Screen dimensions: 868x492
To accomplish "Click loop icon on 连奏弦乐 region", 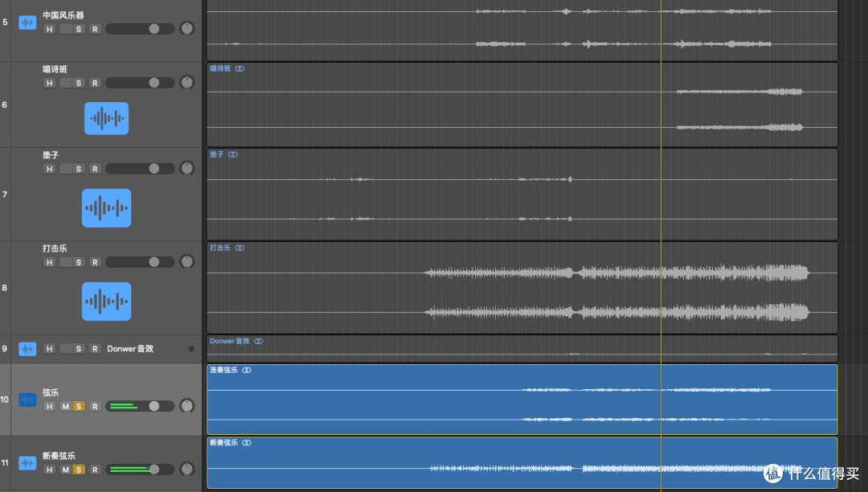I will click(247, 371).
